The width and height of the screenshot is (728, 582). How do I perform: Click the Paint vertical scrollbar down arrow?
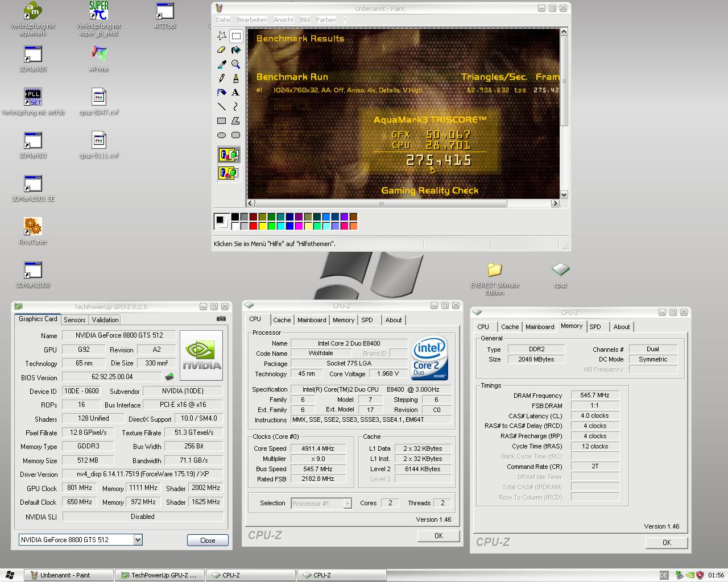pyautogui.click(x=564, y=195)
